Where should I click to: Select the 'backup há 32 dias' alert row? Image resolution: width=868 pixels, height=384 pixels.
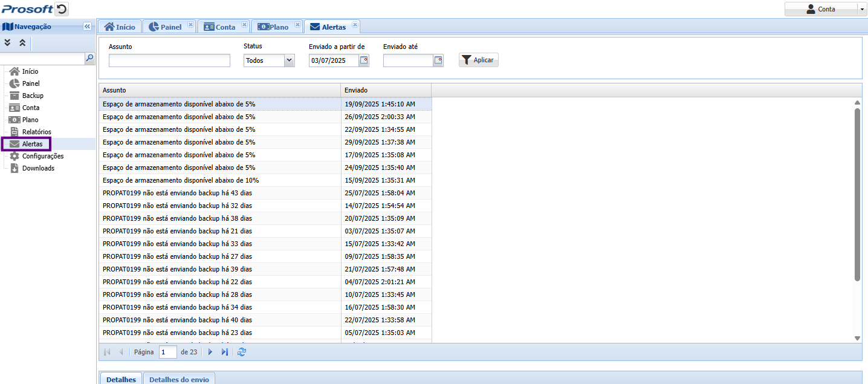coord(265,206)
